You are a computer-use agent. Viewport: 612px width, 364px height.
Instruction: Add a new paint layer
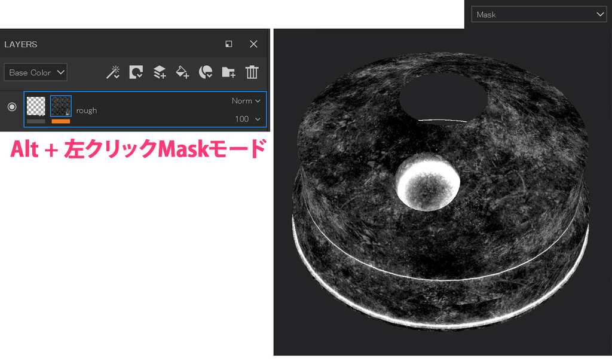(x=160, y=72)
